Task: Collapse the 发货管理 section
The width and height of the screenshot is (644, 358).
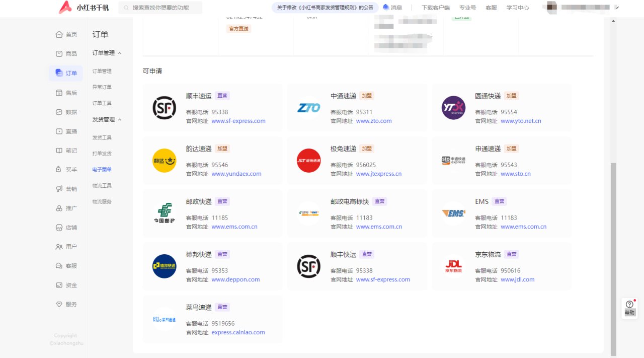Action: (120, 119)
